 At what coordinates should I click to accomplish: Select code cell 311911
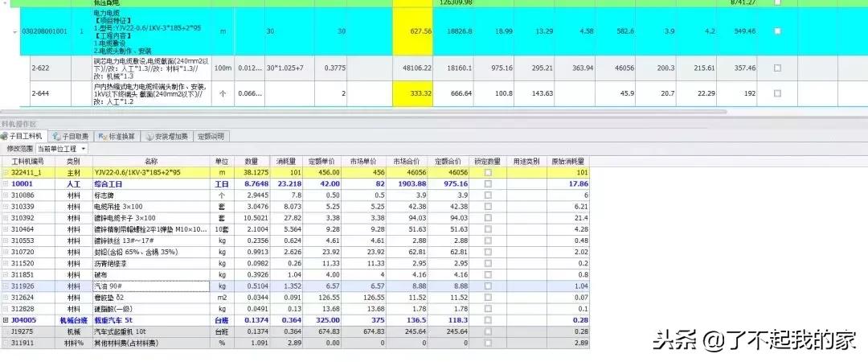[x=27, y=343]
